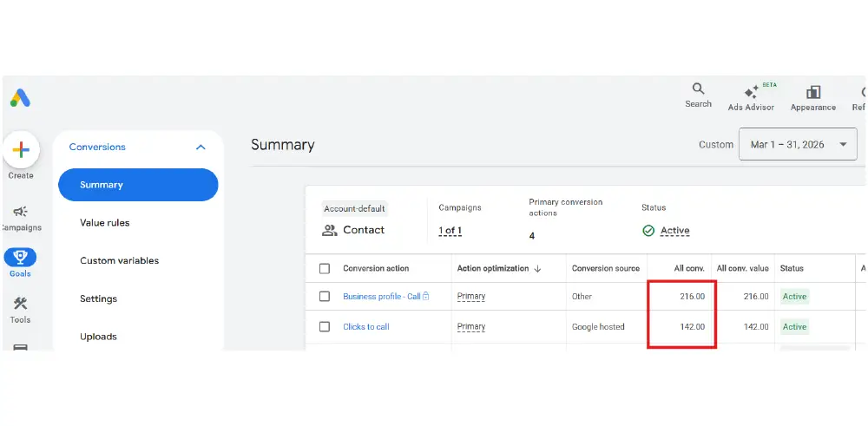Open the Clicks to call link

click(365, 327)
